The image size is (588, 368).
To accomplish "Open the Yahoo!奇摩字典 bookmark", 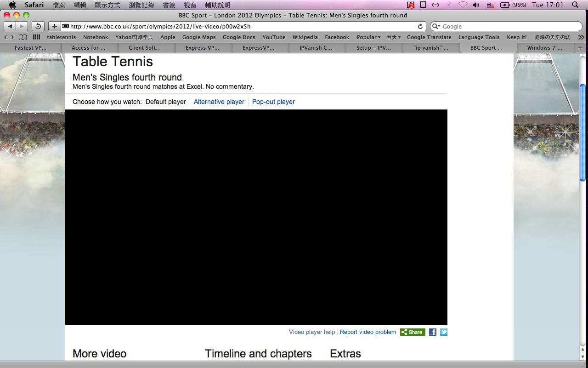I will [x=134, y=37].
